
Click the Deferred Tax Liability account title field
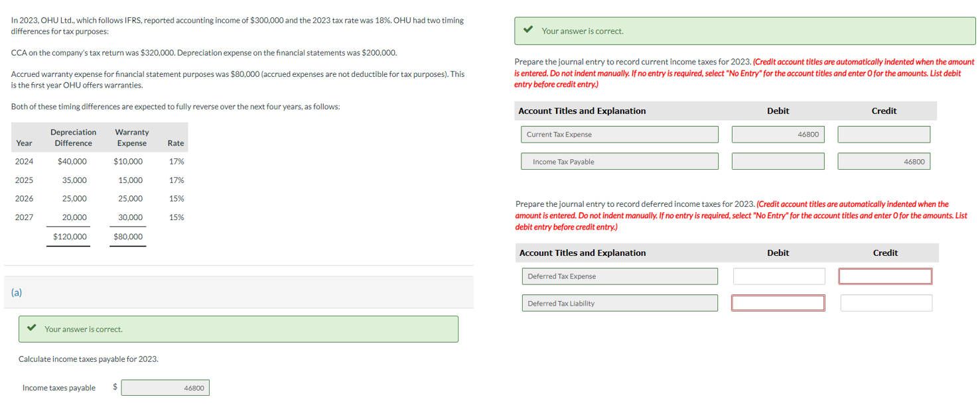click(x=619, y=302)
